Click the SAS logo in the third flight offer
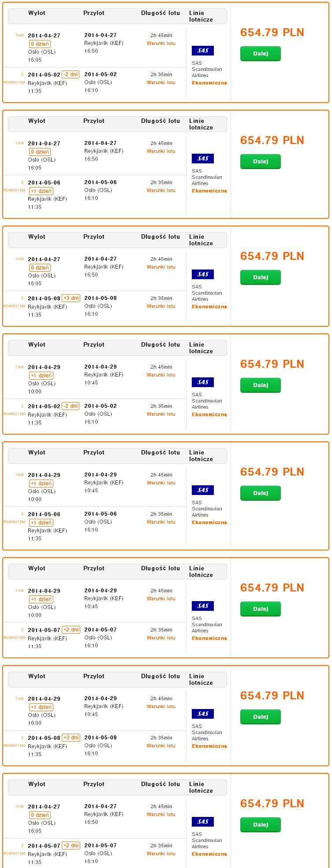 point(203,274)
